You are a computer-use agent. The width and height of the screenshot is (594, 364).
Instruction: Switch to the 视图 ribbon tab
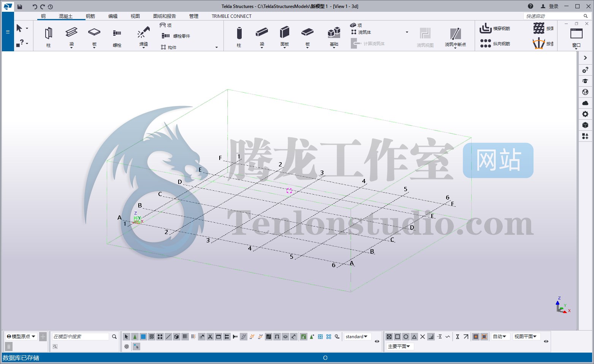pos(135,16)
